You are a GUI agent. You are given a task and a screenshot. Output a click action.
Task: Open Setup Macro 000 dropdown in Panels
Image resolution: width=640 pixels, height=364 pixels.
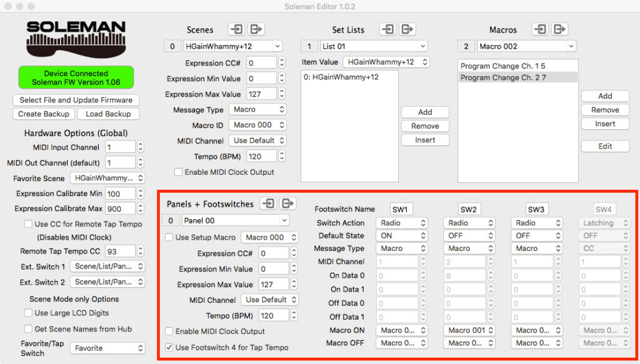(x=269, y=237)
